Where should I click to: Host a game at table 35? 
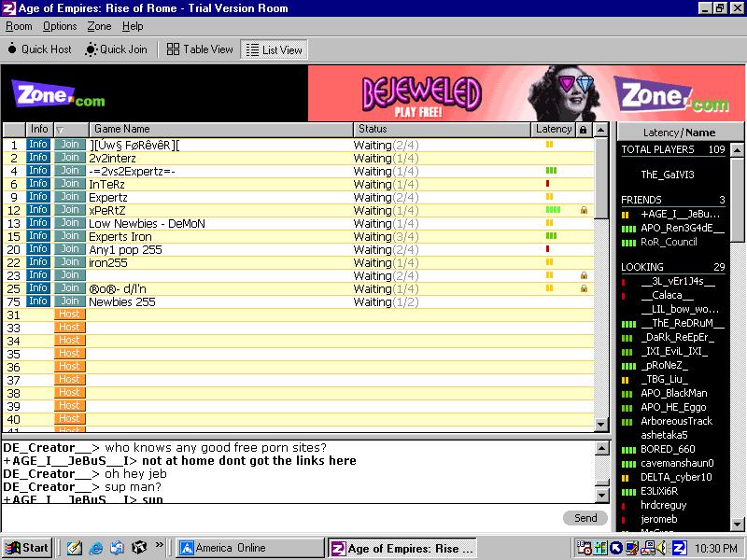point(69,354)
